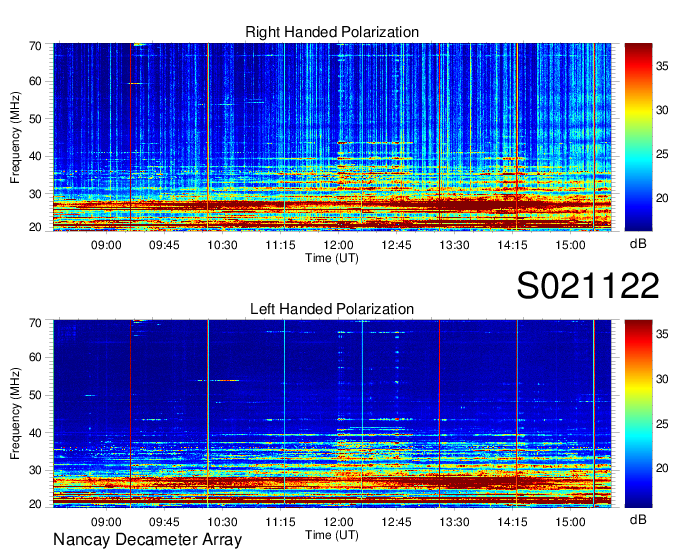Click "12:45" tick on the right-handed plot time axis

pos(396,245)
